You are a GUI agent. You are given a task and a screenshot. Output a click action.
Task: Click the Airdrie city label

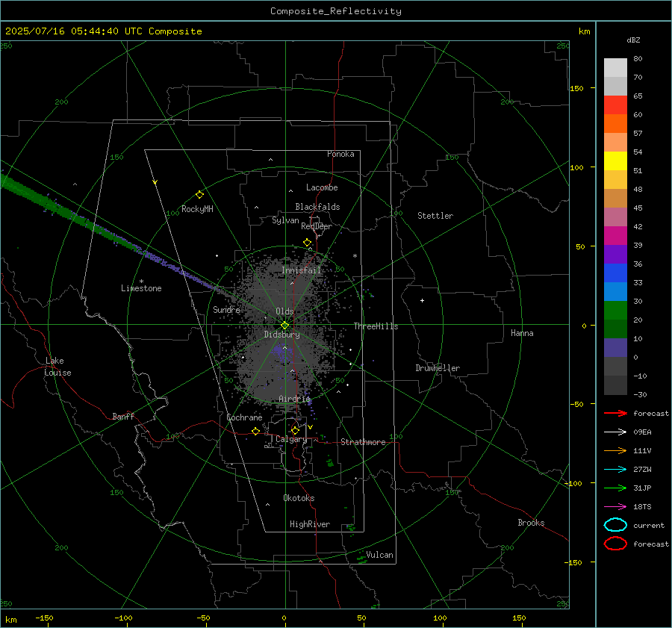point(294,399)
